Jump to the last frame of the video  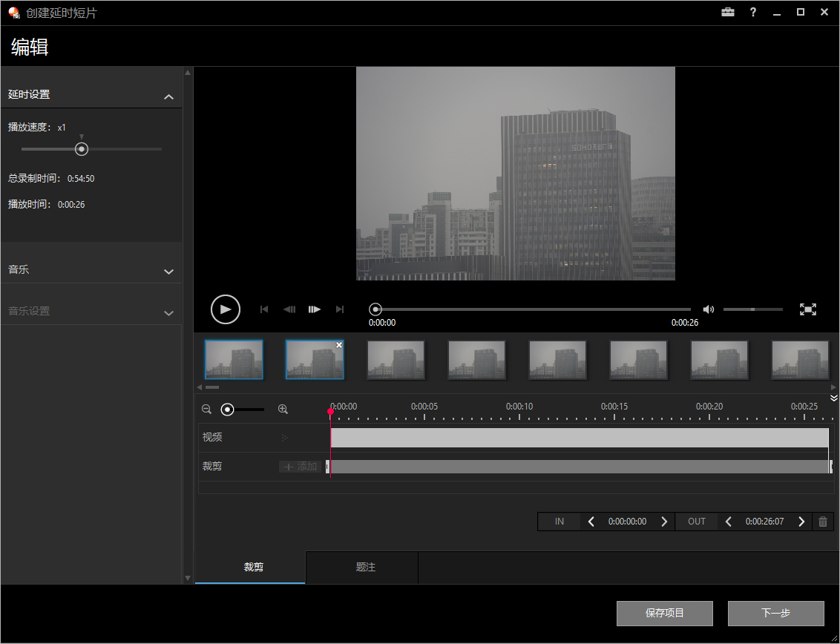tap(340, 309)
